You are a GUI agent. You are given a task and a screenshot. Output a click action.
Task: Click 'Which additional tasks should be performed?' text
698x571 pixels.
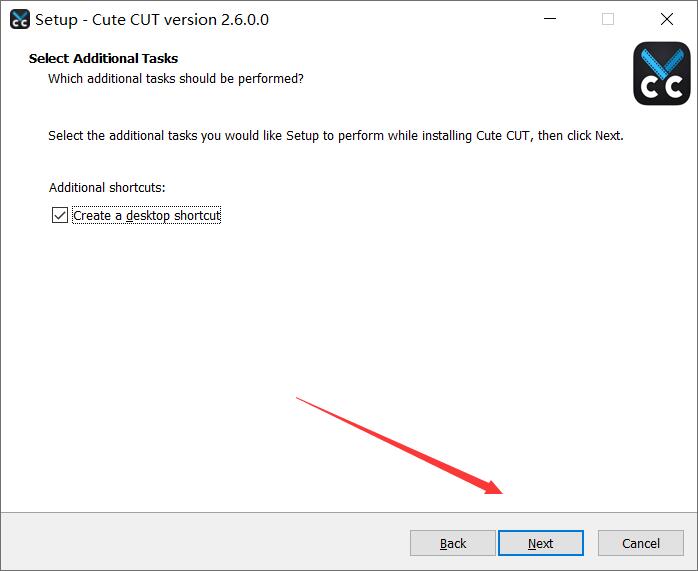175,78
